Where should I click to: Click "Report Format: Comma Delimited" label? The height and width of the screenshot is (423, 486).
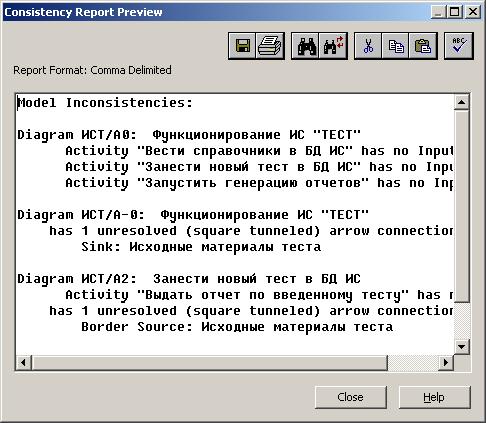92,70
